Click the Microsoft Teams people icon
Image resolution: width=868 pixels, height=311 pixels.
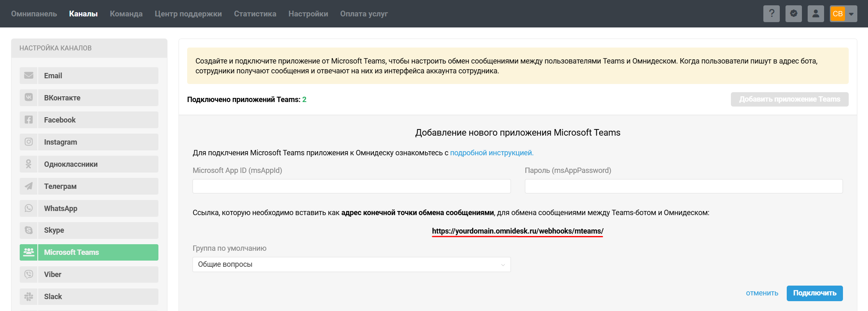(29, 252)
